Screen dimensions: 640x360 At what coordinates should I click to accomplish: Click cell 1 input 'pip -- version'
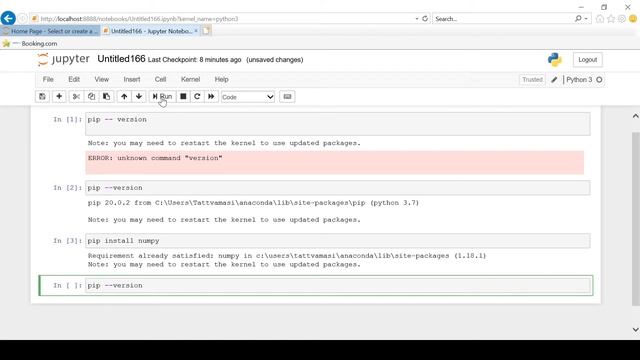(338, 124)
